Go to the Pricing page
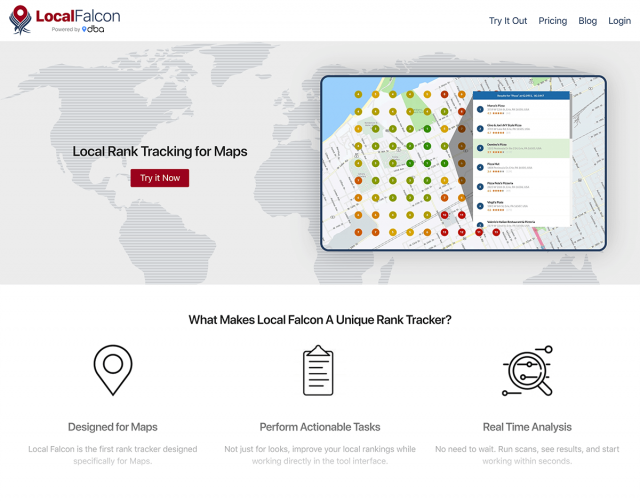Image resolution: width=640 pixels, height=501 pixels. [x=552, y=21]
